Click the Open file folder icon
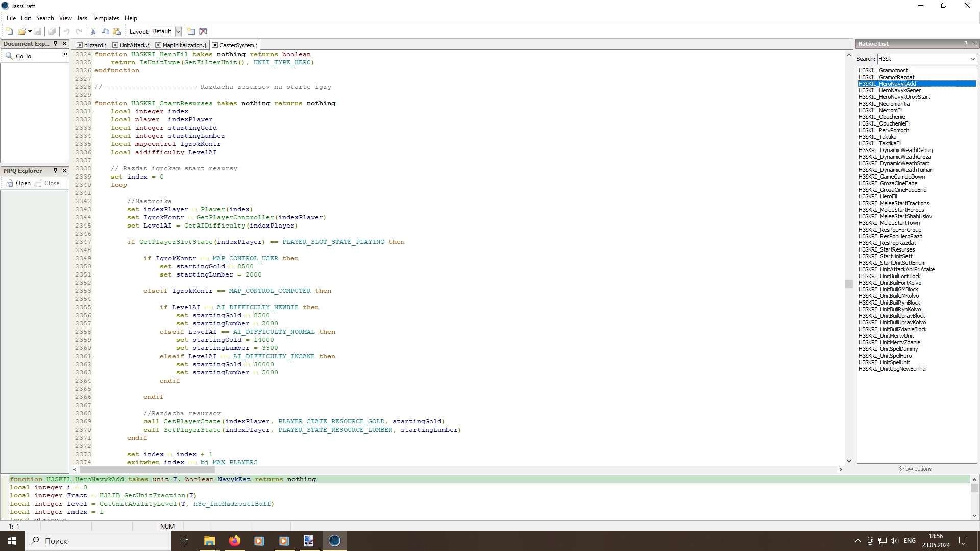980x551 pixels. [21, 31]
